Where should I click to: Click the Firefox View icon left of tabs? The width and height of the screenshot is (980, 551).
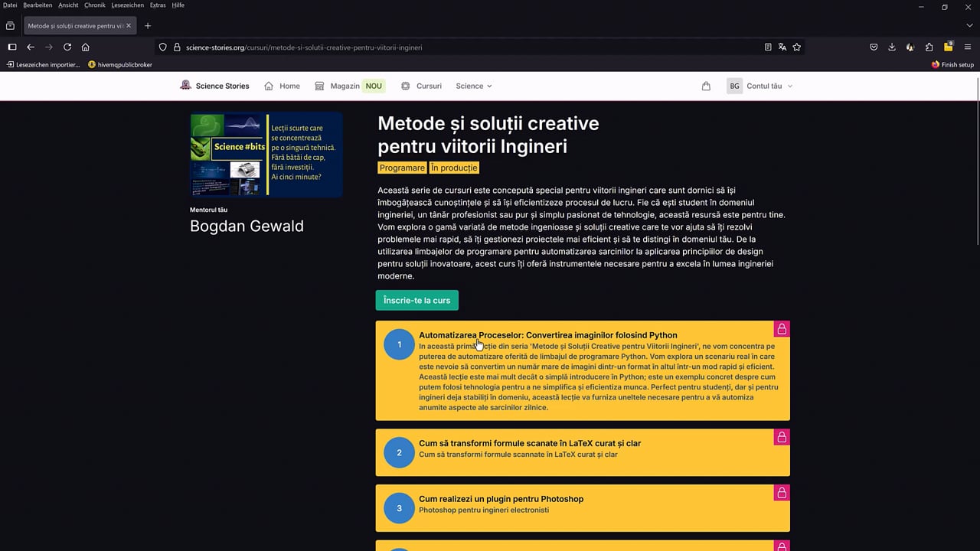[x=10, y=26]
